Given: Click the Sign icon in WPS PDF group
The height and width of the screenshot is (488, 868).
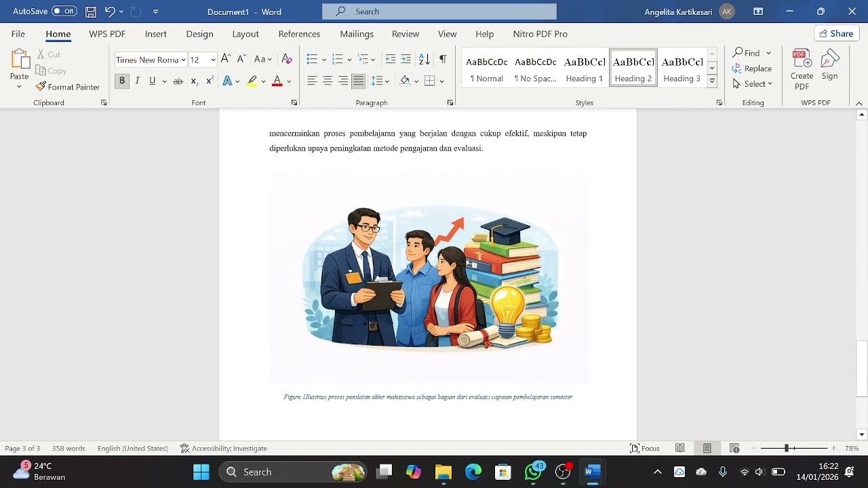Looking at the screenshot, I should pyautogui.click(x=830, y=66).
